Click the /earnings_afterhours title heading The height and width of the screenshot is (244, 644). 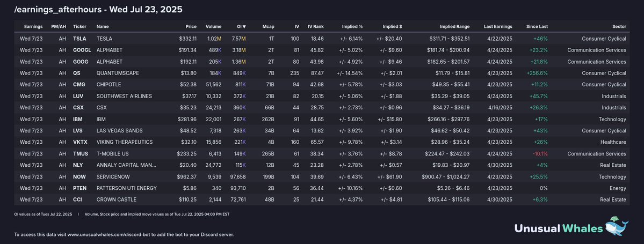pyautogui.click(x=99, y=9)
